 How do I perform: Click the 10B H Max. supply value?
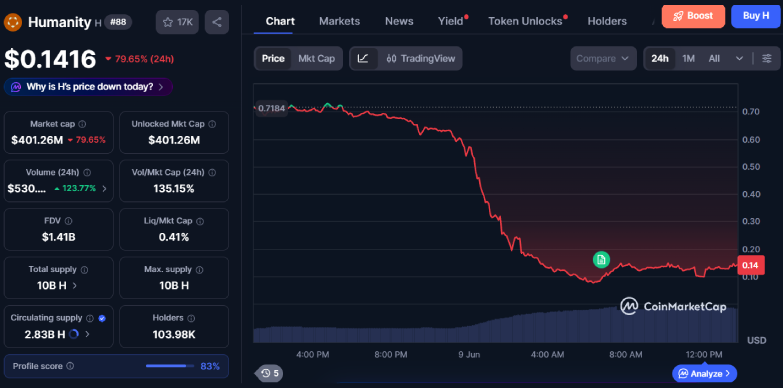(x=174, y=286)
